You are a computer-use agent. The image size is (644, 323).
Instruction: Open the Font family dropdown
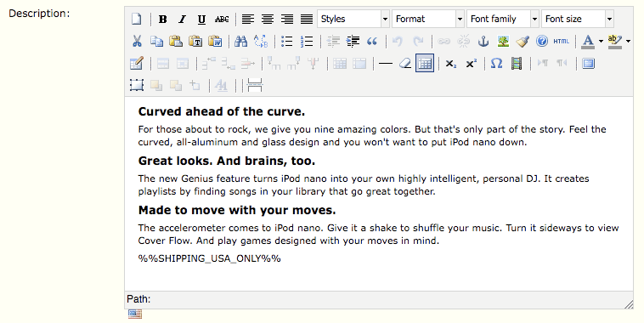(x=503, y=19)
